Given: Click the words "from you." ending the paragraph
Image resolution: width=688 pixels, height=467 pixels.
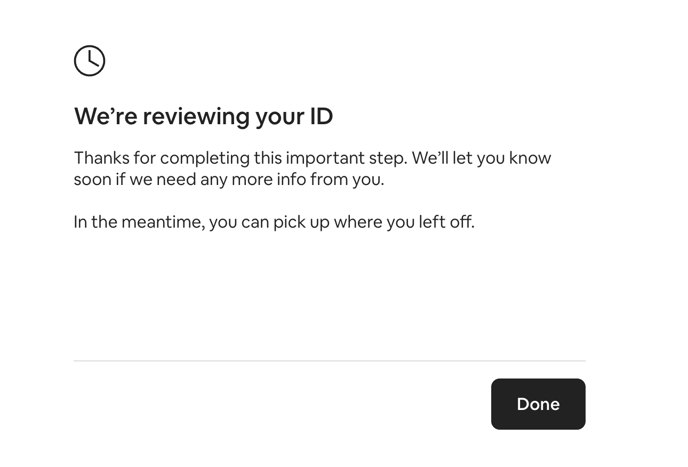Looking at the screenshot, I should (347, 180).
